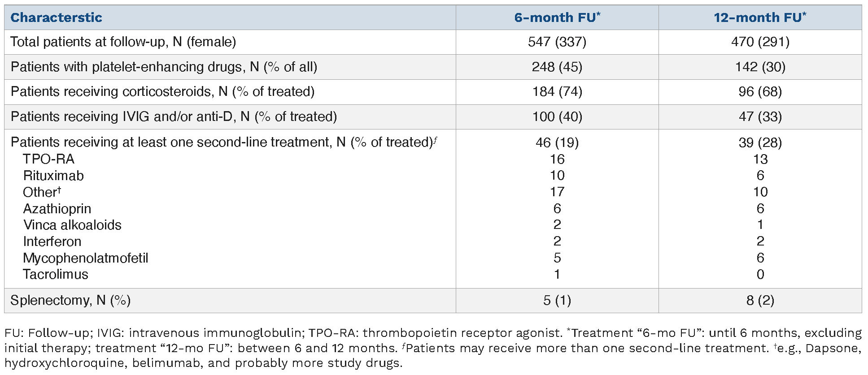Click the 6-month FU column header
This screenshot has width=868, height=375.
(x=557, y=18)
